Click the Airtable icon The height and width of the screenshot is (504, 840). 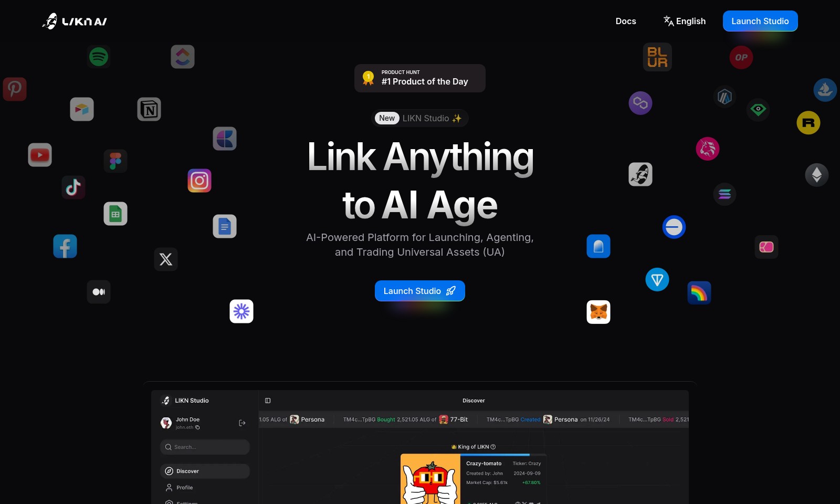[82, 109]
